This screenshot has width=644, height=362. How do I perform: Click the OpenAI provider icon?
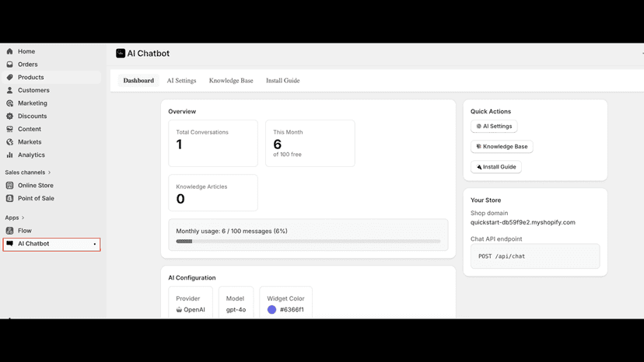[x=179, y=309]
